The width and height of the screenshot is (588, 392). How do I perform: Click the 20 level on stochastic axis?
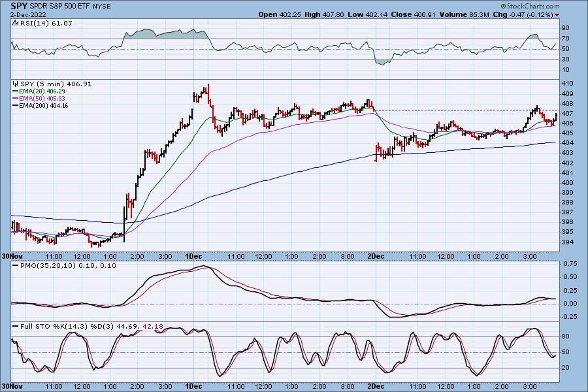coord(566,368)
